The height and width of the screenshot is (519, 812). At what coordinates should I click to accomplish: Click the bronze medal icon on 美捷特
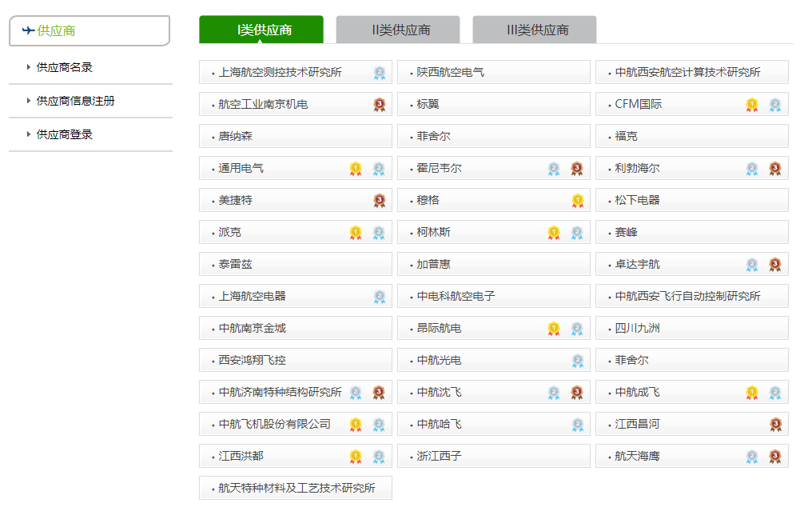pos(380,201)
